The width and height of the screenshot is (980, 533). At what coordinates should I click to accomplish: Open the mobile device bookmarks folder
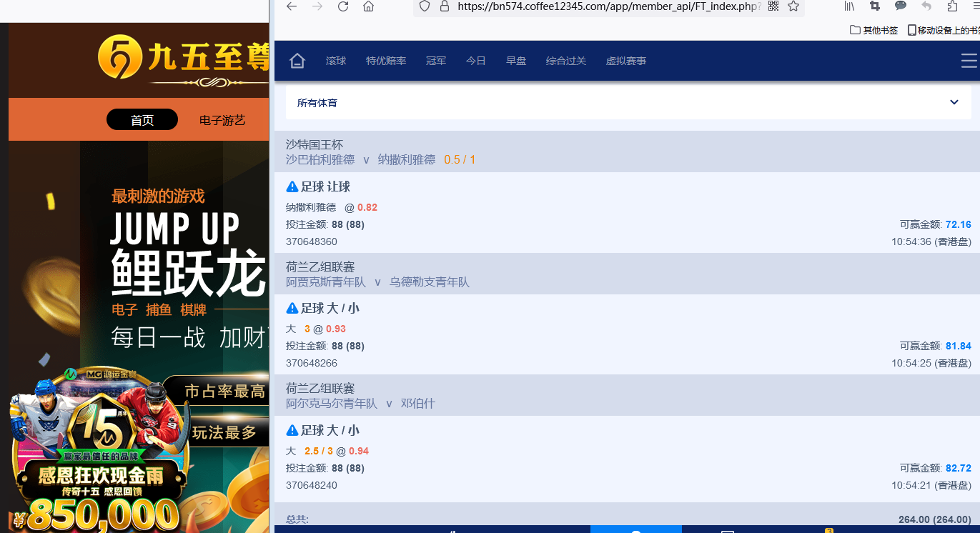(x=944, y=30)
